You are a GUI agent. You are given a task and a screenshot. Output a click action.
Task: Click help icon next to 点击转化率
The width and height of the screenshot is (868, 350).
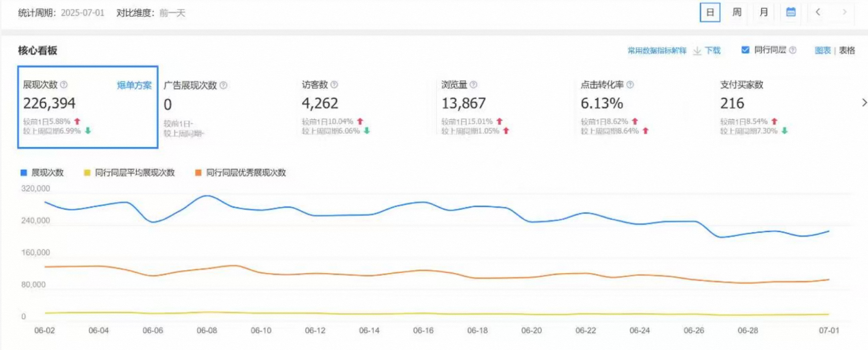tap(630, 85)
